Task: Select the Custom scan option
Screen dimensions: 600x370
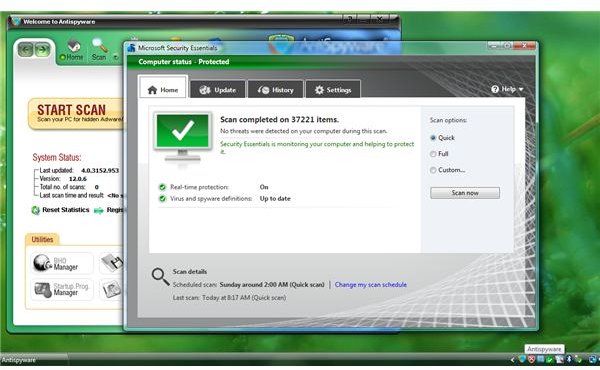Action: pos(433,170)
